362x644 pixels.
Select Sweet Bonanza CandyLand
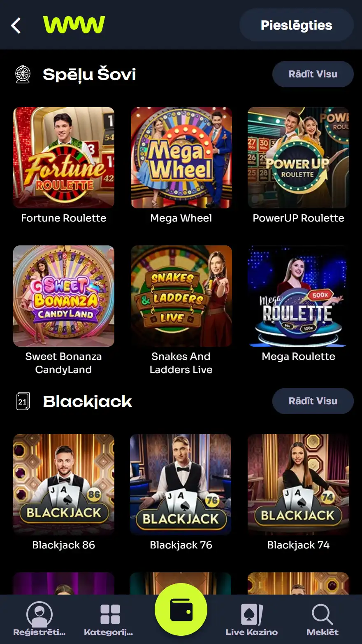point(64,296)
